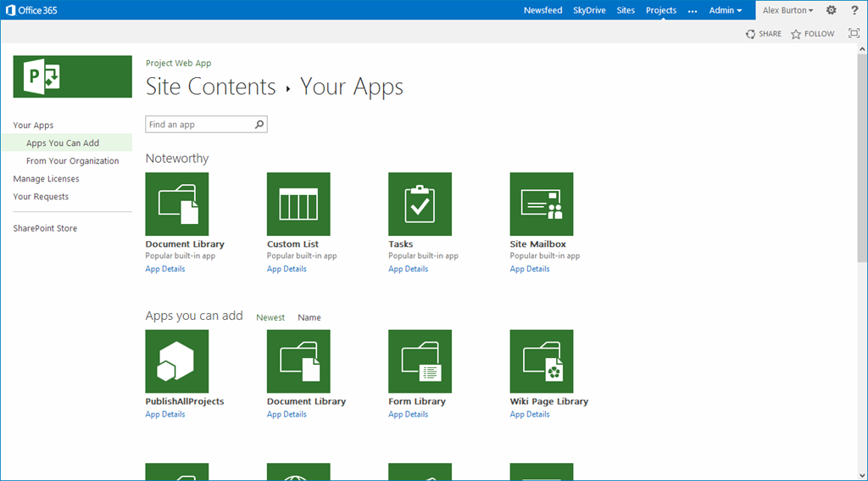Open App Details for Custom List
The image size is (868, 481).
tap(287, 269)
